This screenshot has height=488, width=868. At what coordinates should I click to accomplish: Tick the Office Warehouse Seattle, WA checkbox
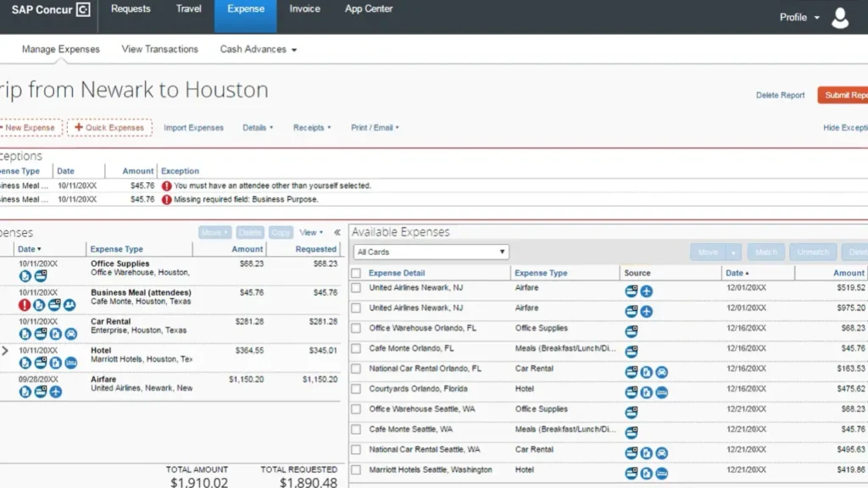[x=356, y=409]
